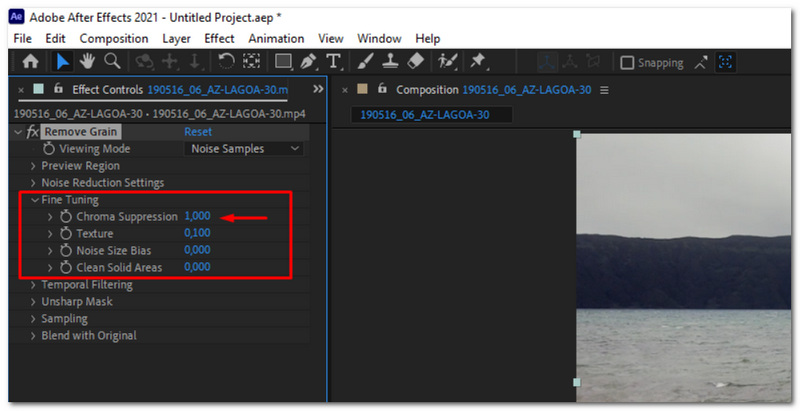Open the Window menu
Viewport: 800px width, 411px height.
379,39
